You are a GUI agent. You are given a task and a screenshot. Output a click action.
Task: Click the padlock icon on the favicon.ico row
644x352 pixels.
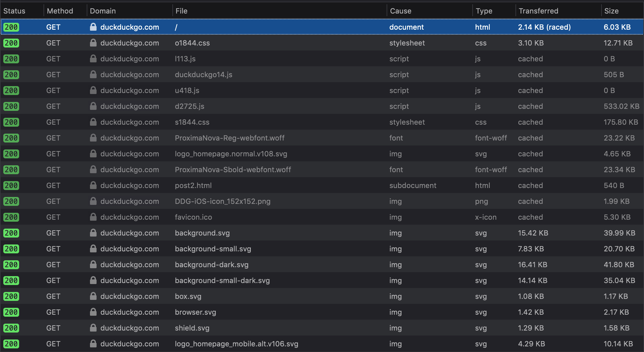(93, 217)
